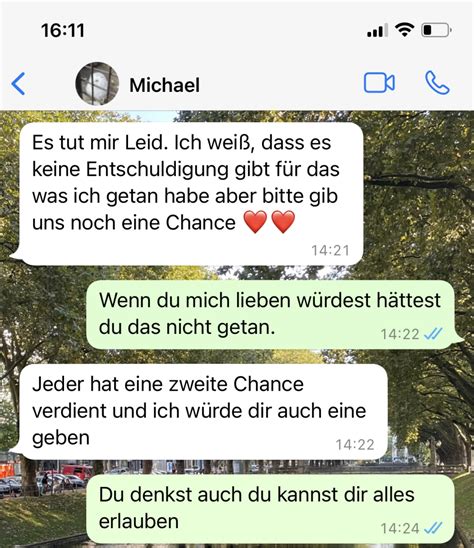Start a voice call with Michael
474x548 pixels.
(437, 83)
